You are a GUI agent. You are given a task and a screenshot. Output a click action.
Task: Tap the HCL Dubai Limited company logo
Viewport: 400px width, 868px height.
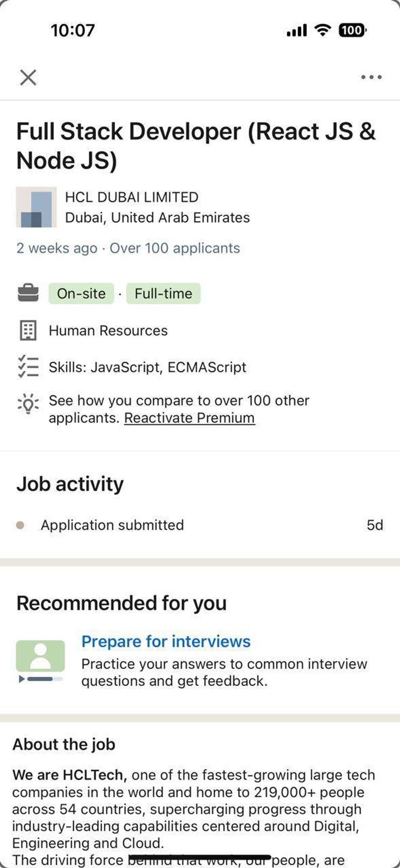point(36,207)
